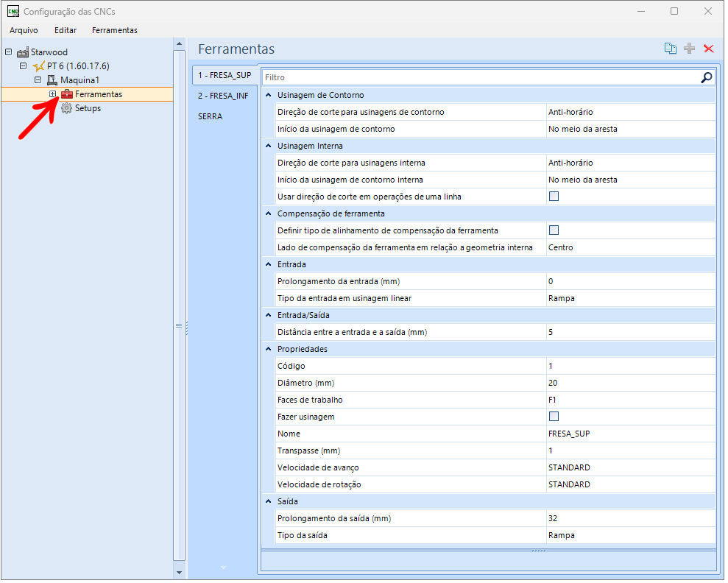The height and width of the screenshot is (583, 728).
Task: Collapse the Usinagem Interna section
Action: pos(269,146)
